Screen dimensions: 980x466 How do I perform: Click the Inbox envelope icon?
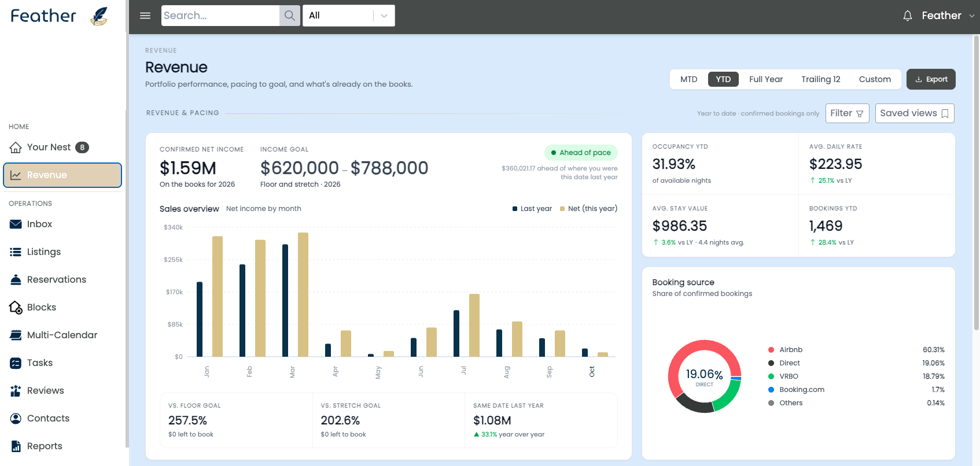pos(16,224)
